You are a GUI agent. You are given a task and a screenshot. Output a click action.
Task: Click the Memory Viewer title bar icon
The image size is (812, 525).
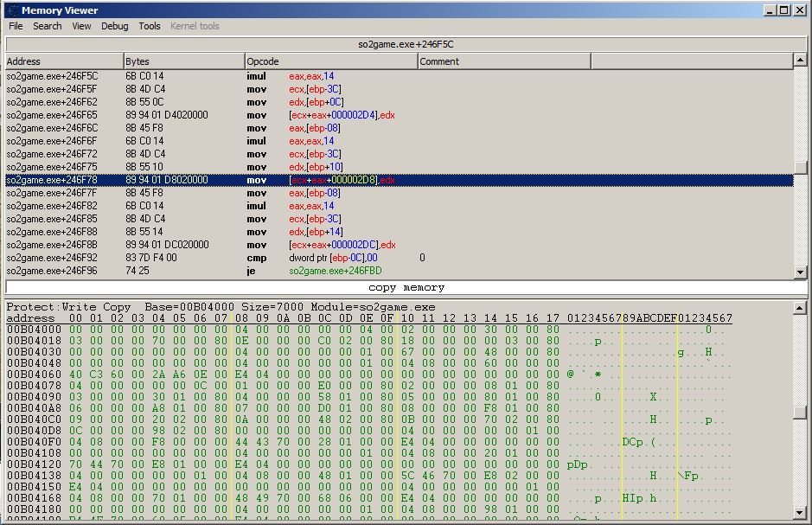pyautogui.click(x=11, y=10)
